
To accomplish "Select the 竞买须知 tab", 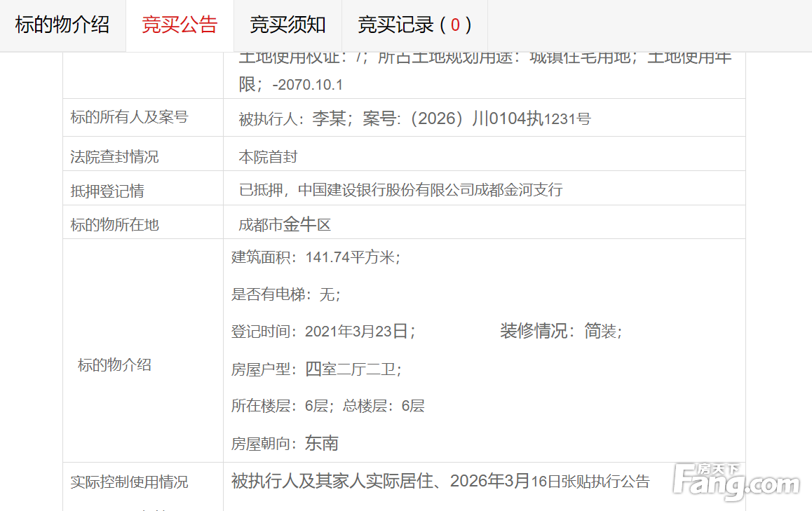I will [x=287, y=25].
